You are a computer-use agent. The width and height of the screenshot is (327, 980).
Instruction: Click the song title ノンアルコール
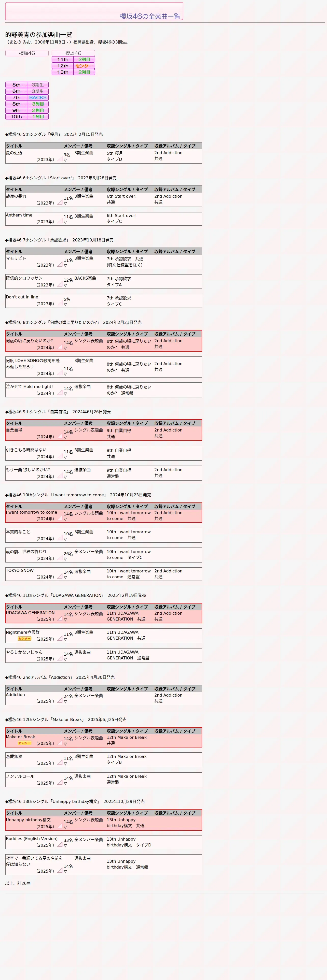[20, 776]
